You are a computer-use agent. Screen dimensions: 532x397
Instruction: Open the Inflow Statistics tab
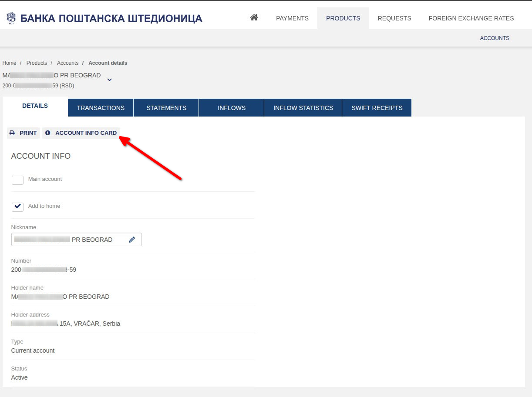pos(303,108)
